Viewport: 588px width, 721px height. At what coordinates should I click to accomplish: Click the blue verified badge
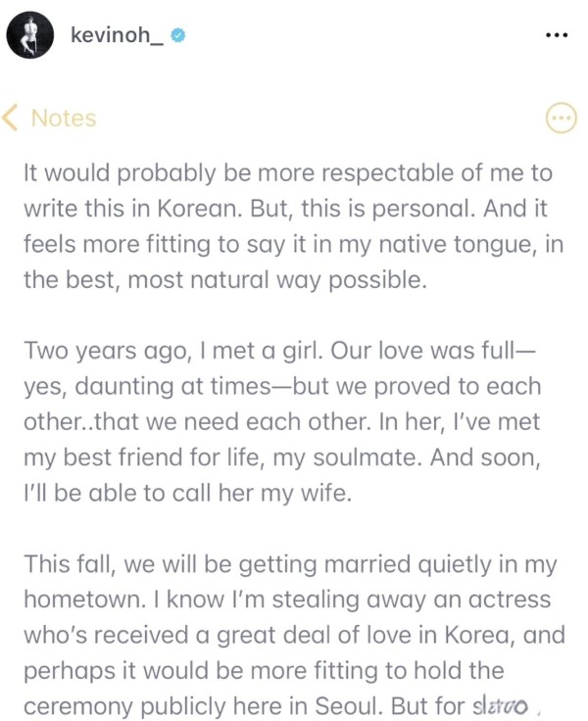click(x=178, y=35)
